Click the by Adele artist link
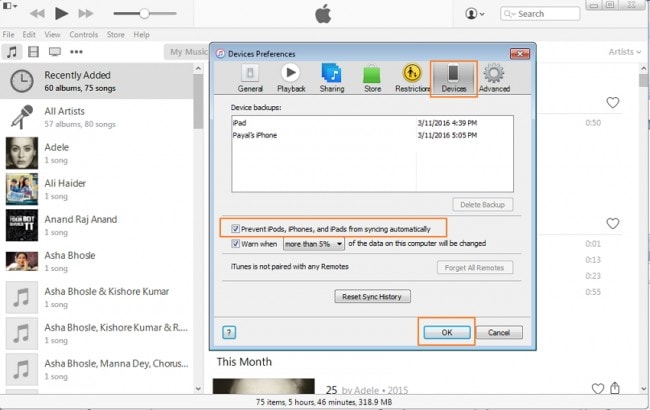 pos(360,390)
